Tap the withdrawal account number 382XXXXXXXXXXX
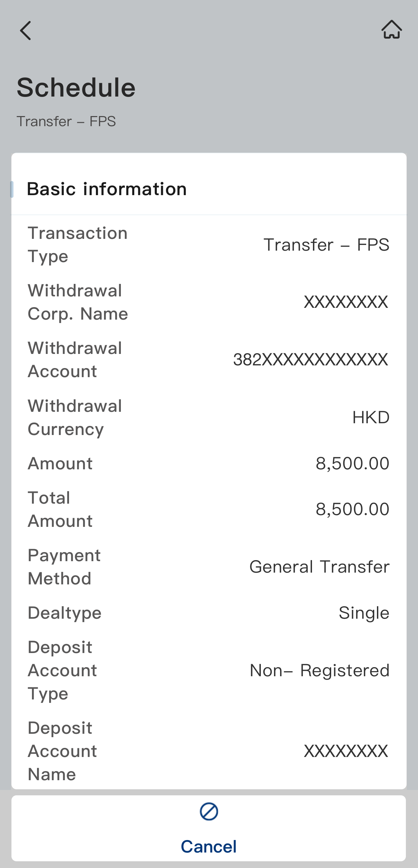418x868 pixels. coord(310,360)
